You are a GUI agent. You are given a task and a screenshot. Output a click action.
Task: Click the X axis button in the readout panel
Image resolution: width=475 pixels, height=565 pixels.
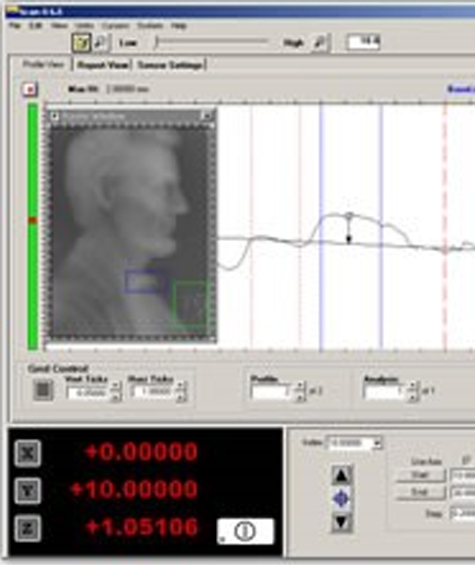(x=28, y=453)
